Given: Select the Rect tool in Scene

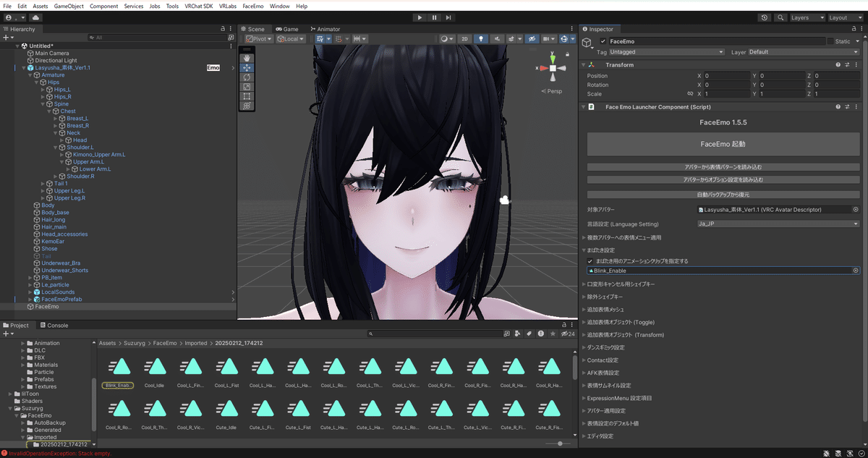Looking at the screenshot, I should [x=247, y=96].
